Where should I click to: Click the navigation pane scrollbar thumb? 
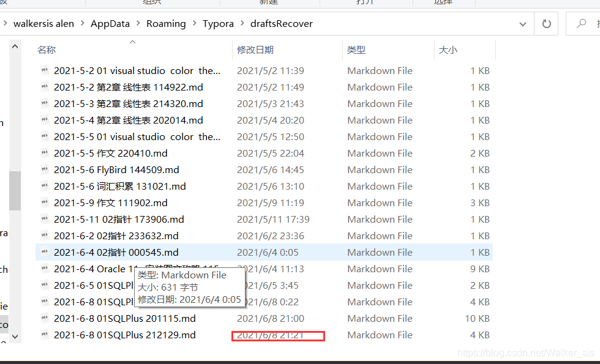[15, 190]
